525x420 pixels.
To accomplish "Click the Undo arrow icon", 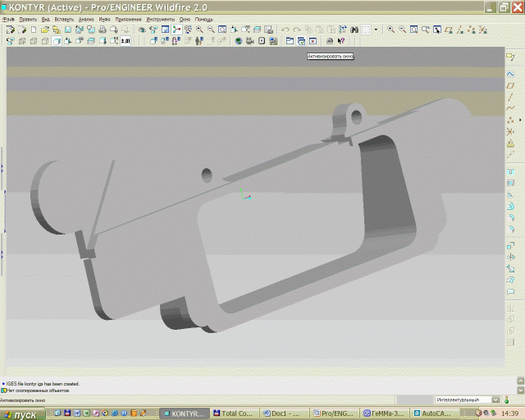I will coord(285,30).
